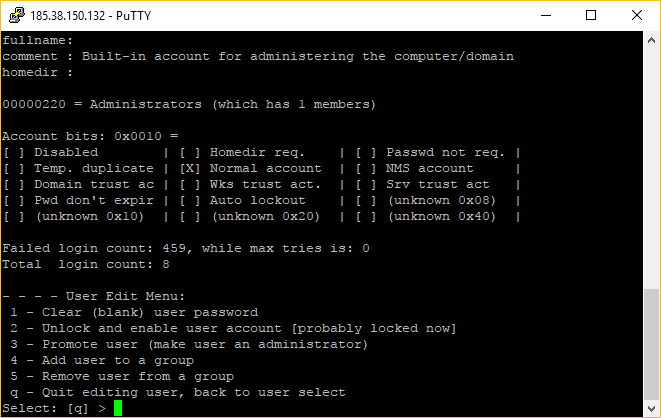Close the PuTTY session window
Viewport: 661px width, 418px height.
point(637,16)
